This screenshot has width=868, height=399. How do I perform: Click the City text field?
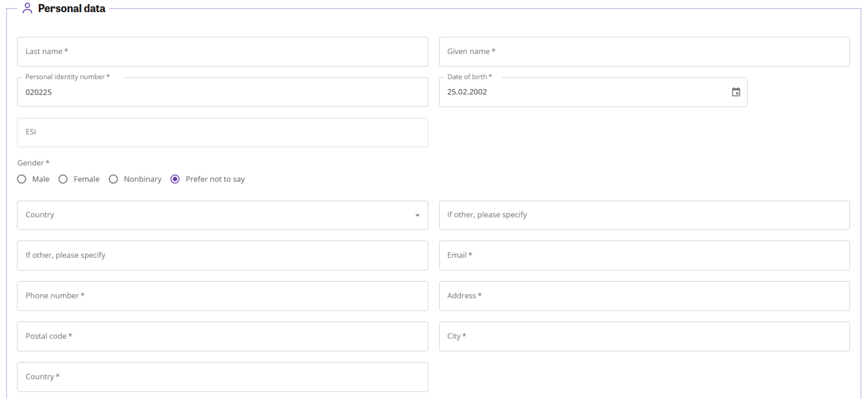(644, 337)
